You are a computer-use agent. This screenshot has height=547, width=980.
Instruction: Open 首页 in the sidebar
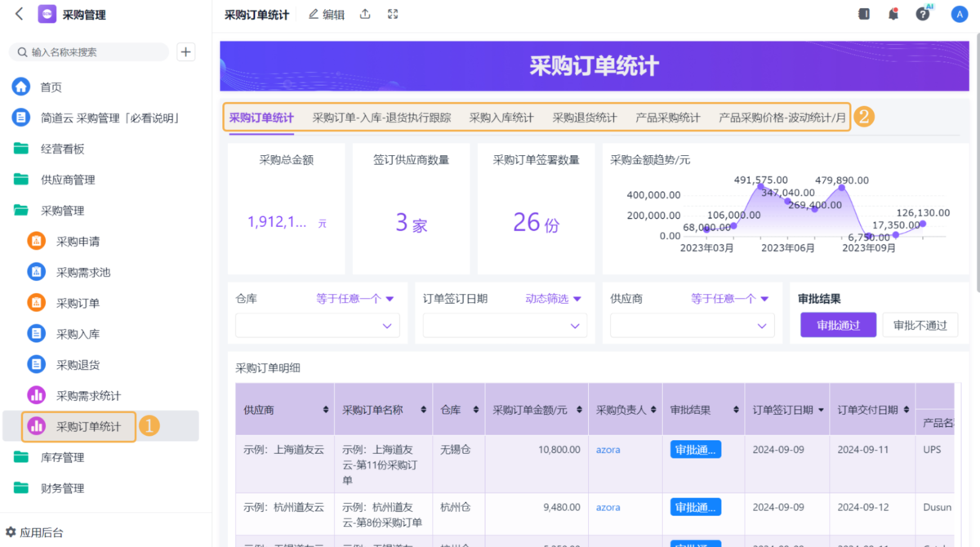tap(51, 87)
